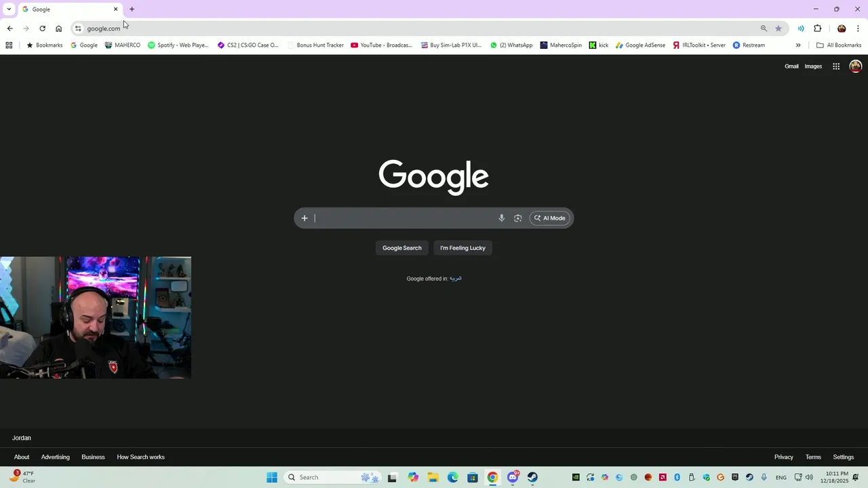Open Bluetooth tray icon
The width and height of the screenshot is (868, 488).
(677, 477)
